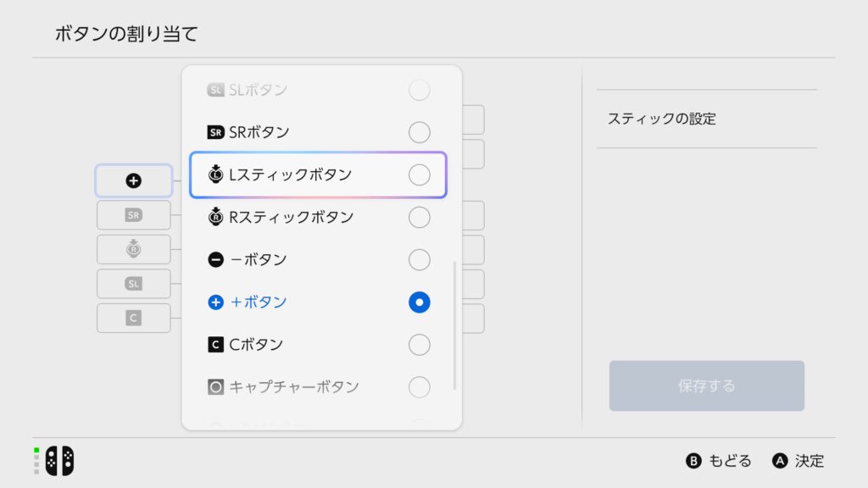Click the A 決定 confirm button
Image resolution: width=868 pixels, height=488 pixels.
[x=798, y=461]
